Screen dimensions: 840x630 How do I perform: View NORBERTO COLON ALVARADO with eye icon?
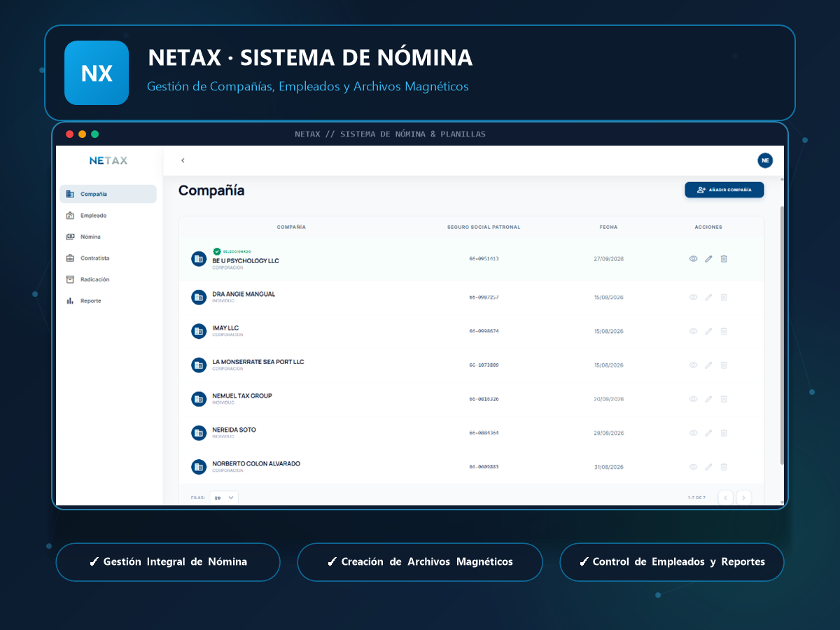pyautogui.click(x=693, y=467)
